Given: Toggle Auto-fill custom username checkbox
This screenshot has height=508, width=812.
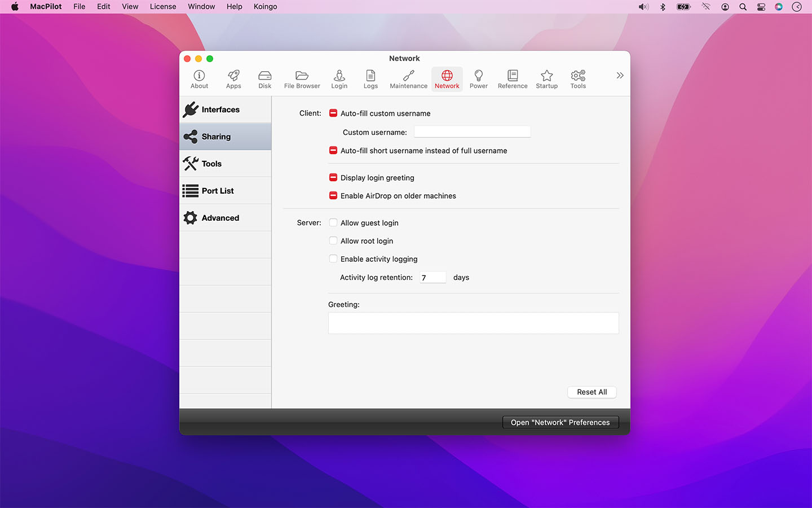Looking at the screenshot, I should pos(333,113).
